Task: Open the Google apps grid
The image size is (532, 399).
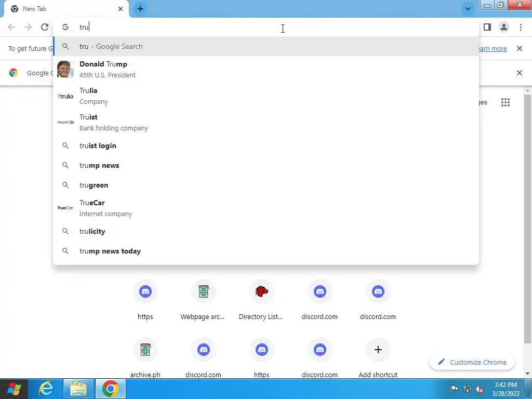Action: click(x=506, y=102)
